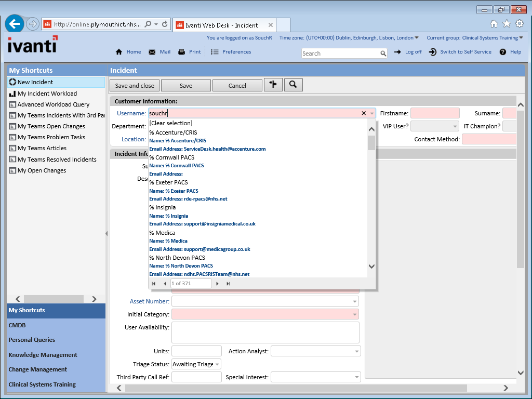This screenshot has height=399, width=532.
Task: Open the CMDB navigation section
Action: pos(56,325)
